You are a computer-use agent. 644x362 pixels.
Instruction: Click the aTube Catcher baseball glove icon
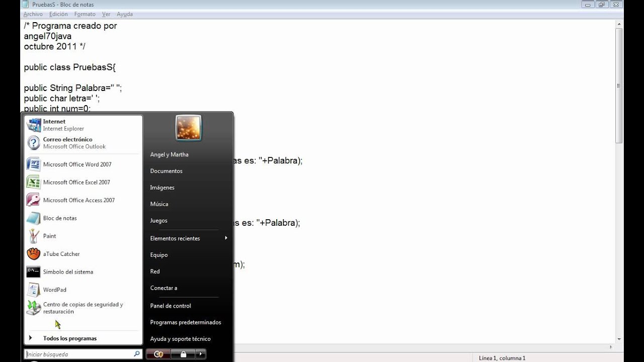(x=34, y=254)
